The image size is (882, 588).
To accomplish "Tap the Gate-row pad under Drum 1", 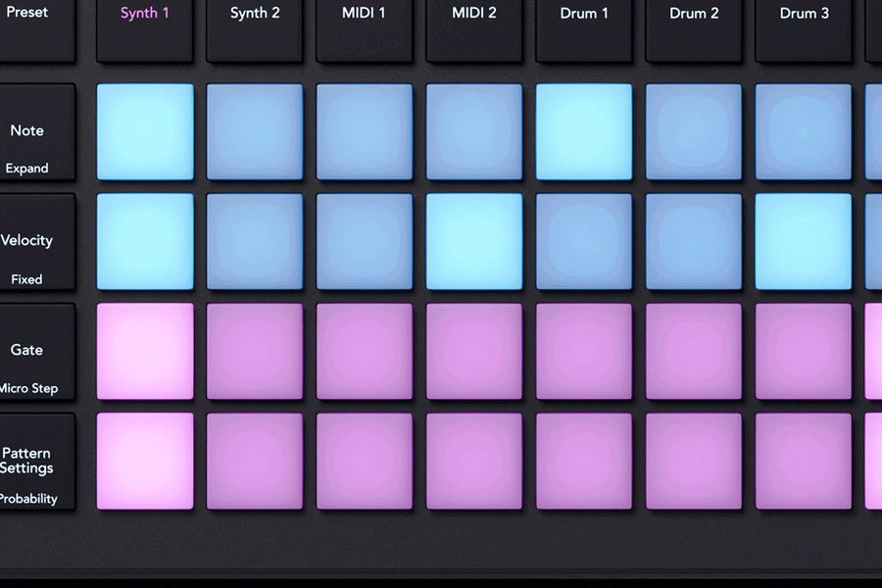I will (584, 351).
